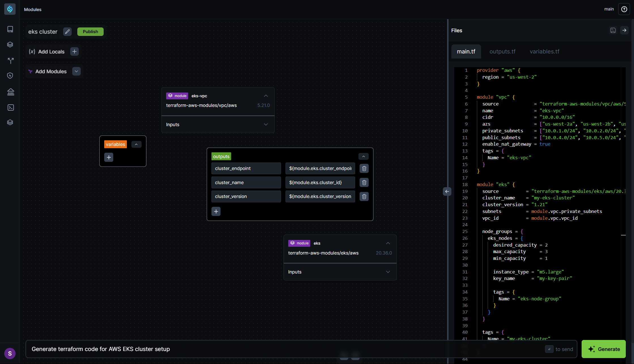
Task: Open the lower stack icon in the sidebar
Action: 10,122
